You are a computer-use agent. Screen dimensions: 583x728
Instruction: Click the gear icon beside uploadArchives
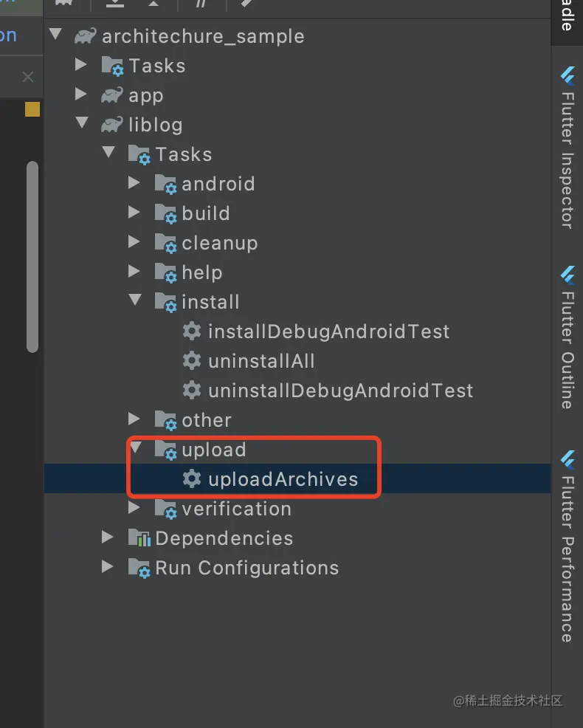[192, 479]
